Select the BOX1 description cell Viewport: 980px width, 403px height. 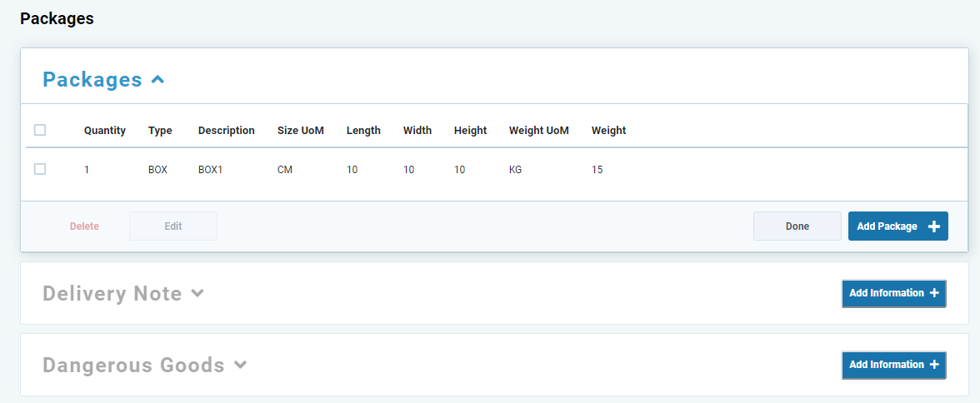tap(210, 170)
